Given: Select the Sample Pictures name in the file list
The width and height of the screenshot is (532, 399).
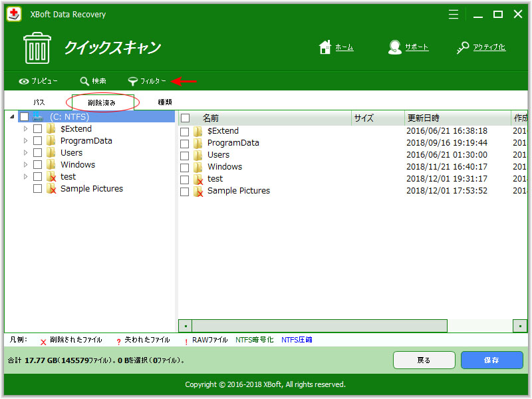Looking at the screenshot, I should tap(239, 191).
